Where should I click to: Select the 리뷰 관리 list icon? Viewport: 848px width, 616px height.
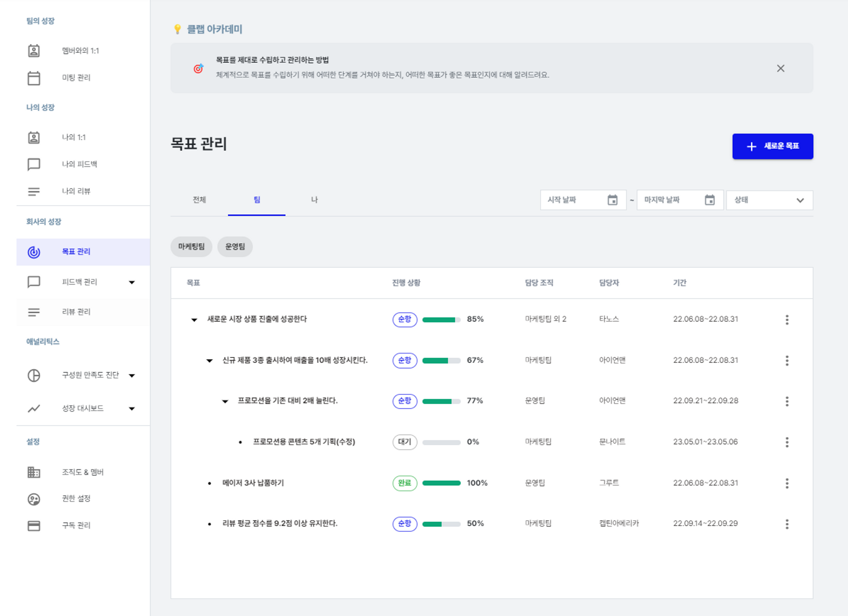click(34, 312)
